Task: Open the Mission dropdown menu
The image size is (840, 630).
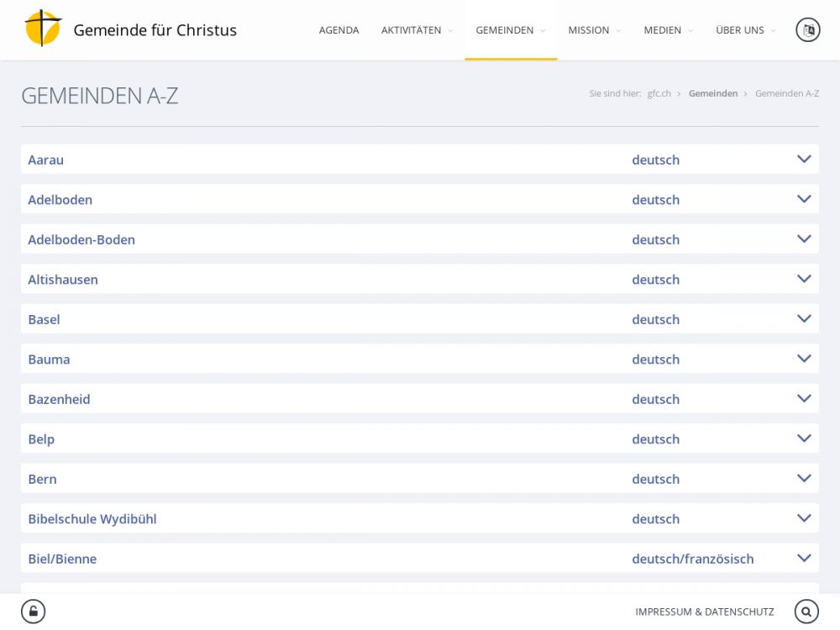Action: 594,30
